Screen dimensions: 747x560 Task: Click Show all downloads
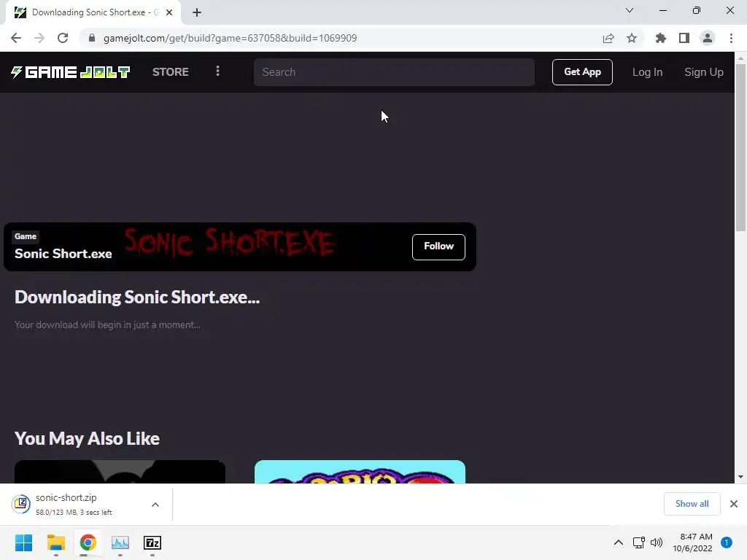(x=692, y=504)
